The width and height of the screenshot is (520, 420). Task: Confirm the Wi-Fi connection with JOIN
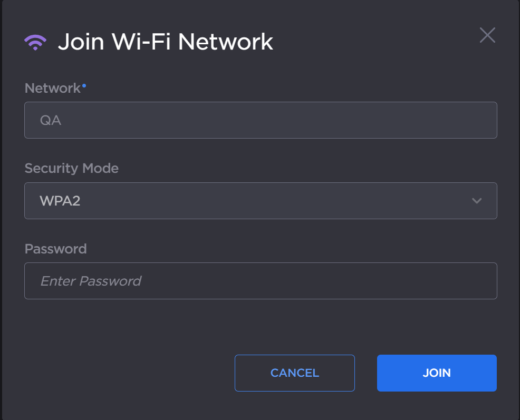click(x=437, y=373)
